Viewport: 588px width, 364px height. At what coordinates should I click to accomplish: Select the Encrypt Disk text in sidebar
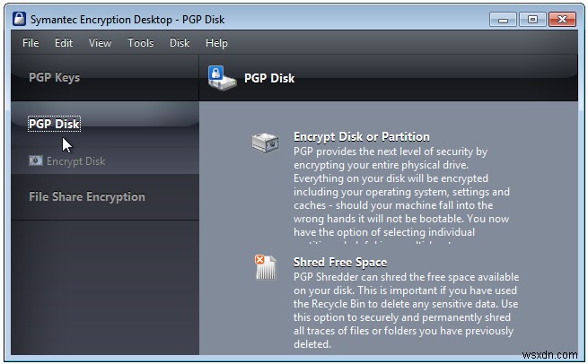[76, 161]
